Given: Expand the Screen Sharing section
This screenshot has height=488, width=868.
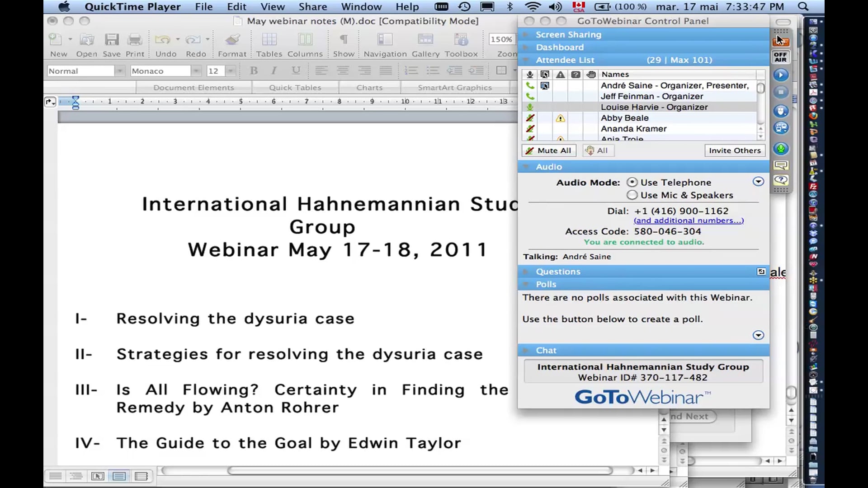Looking at the screenshot, I should coord(568,34).
